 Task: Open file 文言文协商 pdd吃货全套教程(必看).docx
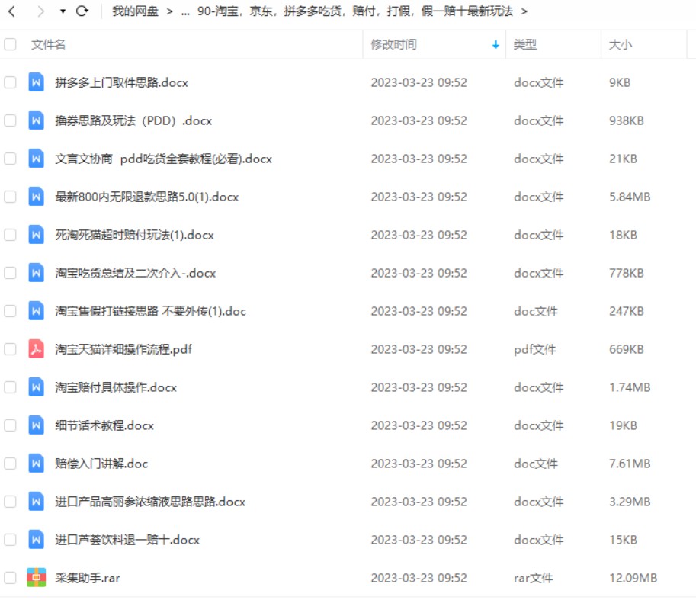(x=163, y=159)
